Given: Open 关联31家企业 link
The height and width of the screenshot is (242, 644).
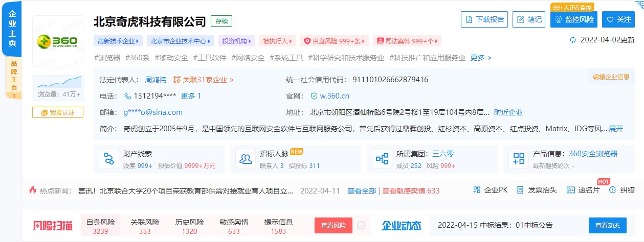Looking at the screenshot, I should pos(204,80).
